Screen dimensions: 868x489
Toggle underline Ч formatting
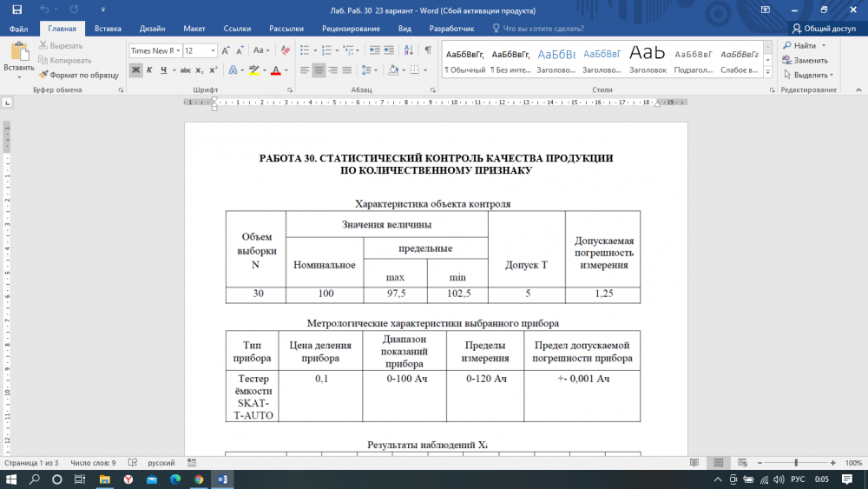[x=163, y=70]
